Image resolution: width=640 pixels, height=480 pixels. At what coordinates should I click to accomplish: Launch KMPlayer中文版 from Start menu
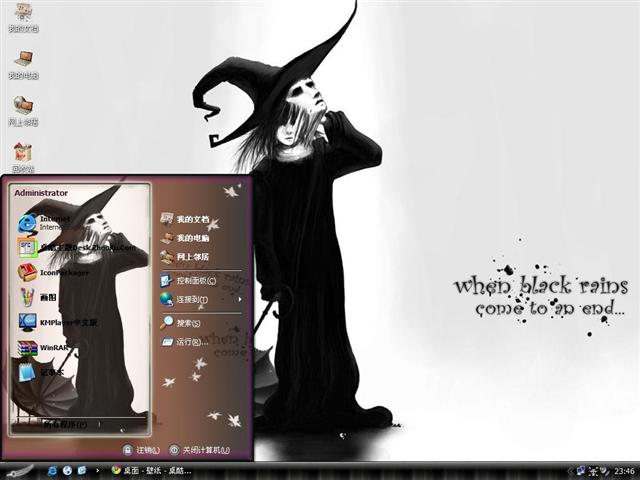pos(58,322)
